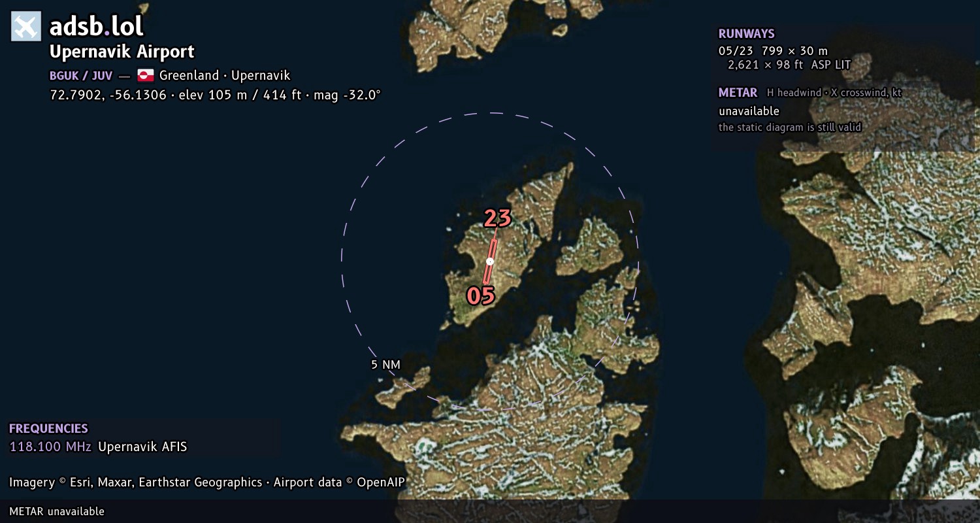Image resolution: width=980 pixels, height=523 pixels.
Task: Select the runway 05 end label
Action: 481,296
